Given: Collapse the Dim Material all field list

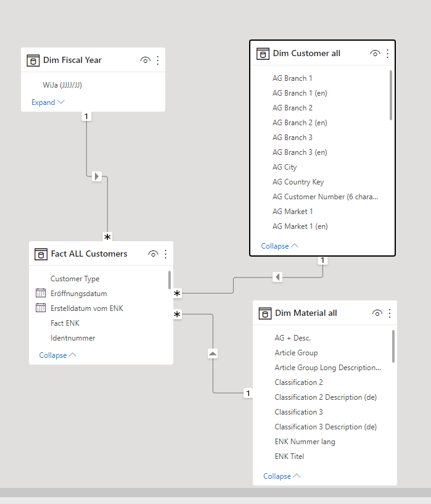Looking at the screenshot, I should tap(282, 476).
